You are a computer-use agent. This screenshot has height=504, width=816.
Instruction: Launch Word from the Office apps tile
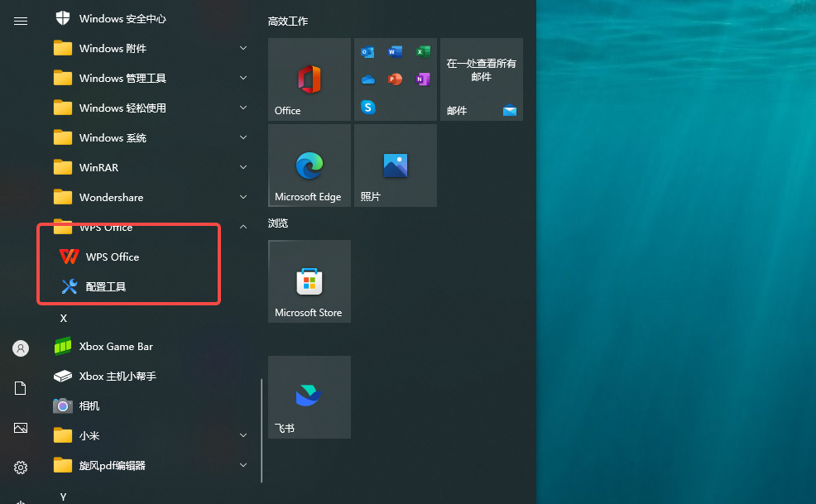395,51
